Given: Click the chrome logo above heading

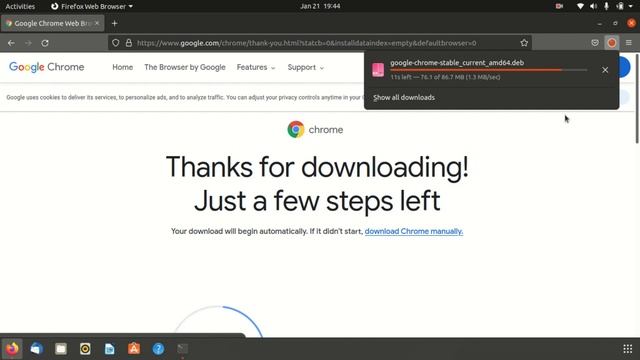Looking at the screenshot, I should click(x=315, y=130).
